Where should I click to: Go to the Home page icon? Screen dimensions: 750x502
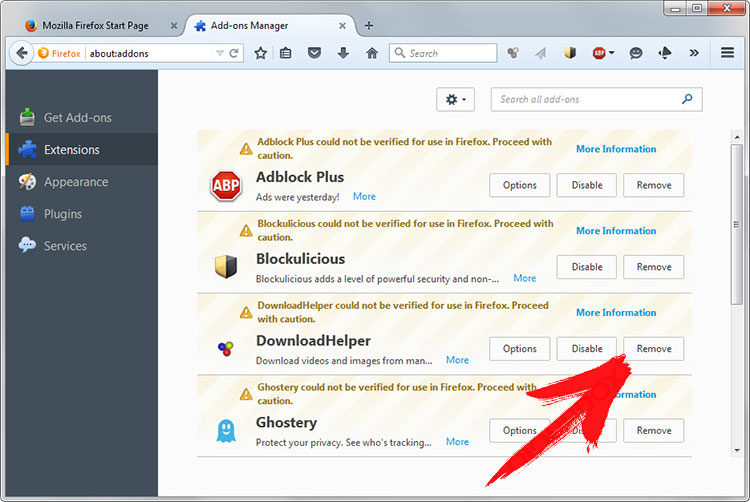point(372,53)
